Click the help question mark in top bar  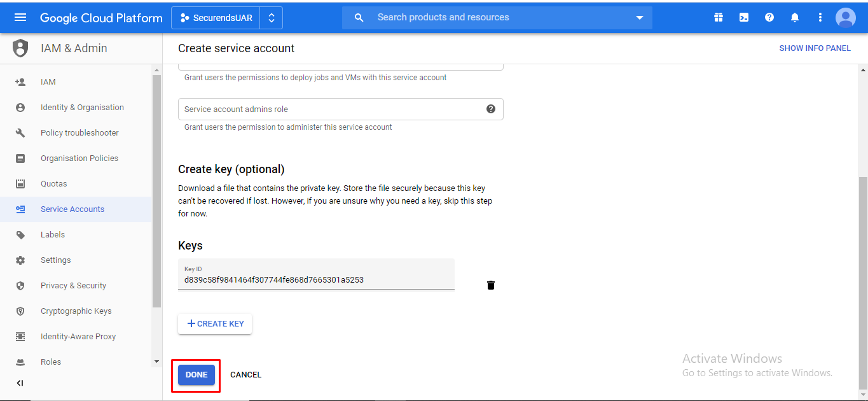(769, 17)
